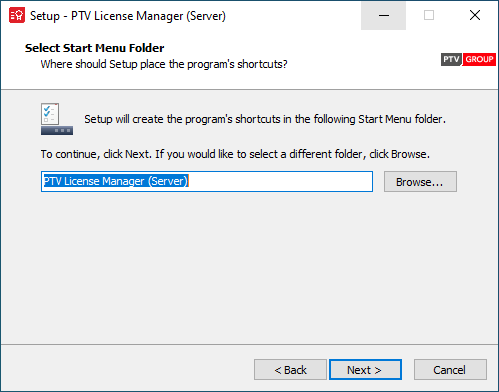This screenshot has height=392, width=499.
Task: Click the Select Start Menu Folder heading
Action: click(95, 48)
